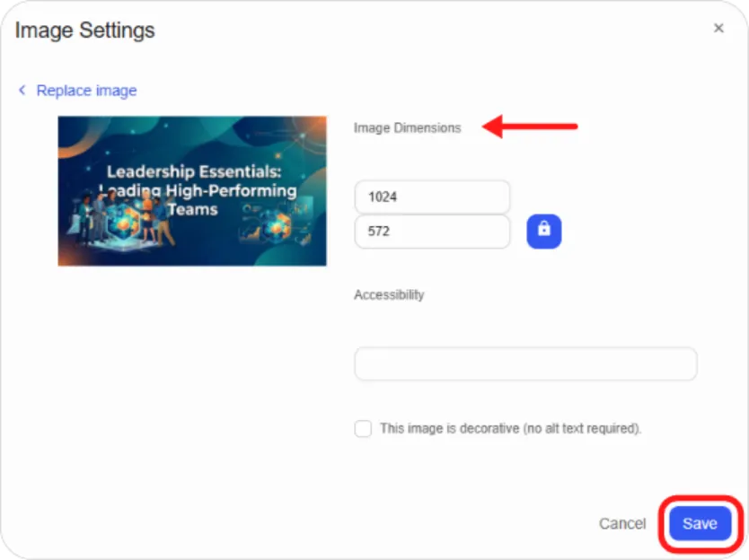This screenshot has width=749, height=560.
Task: Open the Replace image link
Action: 86,91
